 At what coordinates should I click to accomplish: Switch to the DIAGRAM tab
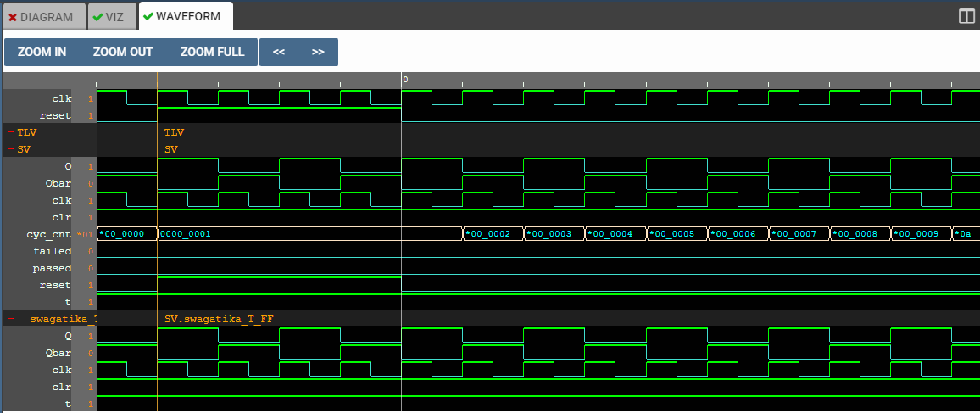tap(43, 17)
